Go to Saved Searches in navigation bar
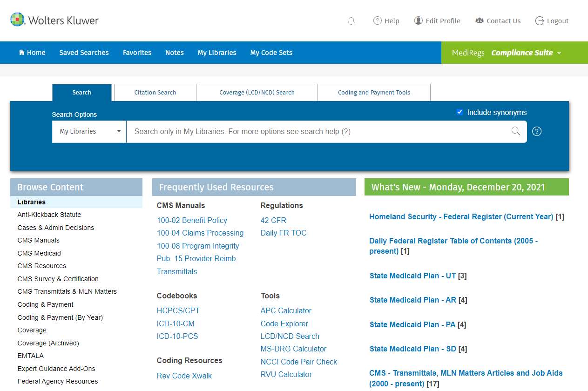 [x=84, y=53]
